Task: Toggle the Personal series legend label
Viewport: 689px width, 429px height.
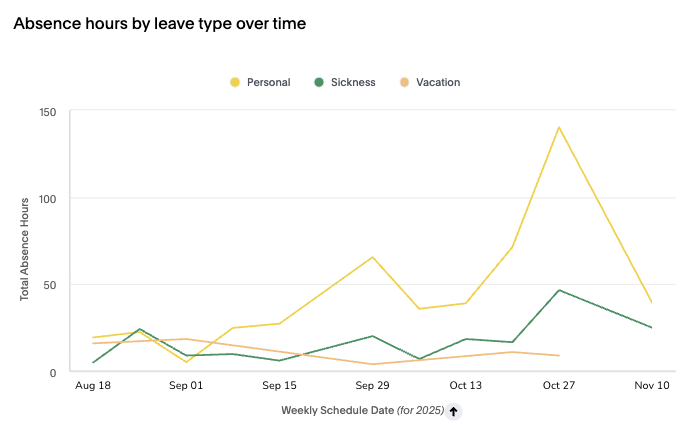Action: pos(267,82)
